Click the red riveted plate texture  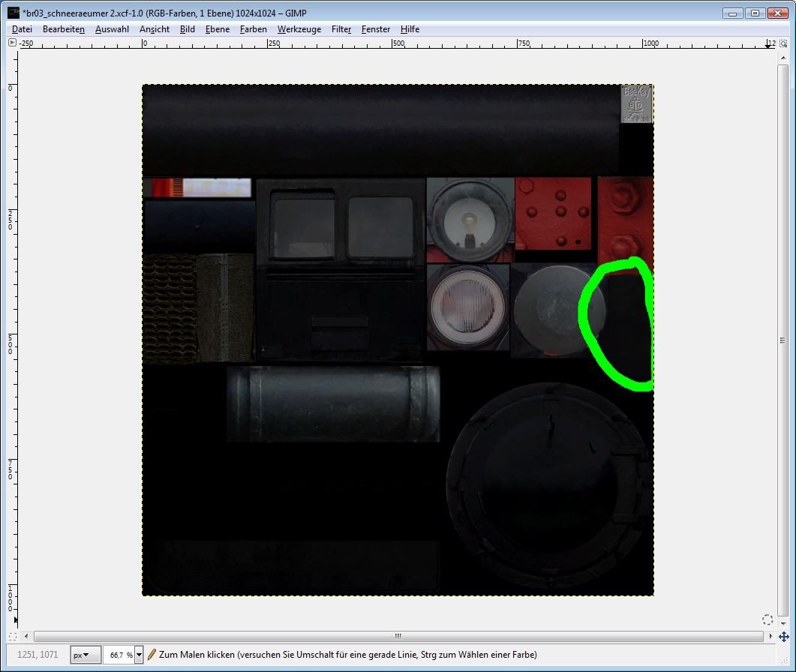[x=554, y=213]
